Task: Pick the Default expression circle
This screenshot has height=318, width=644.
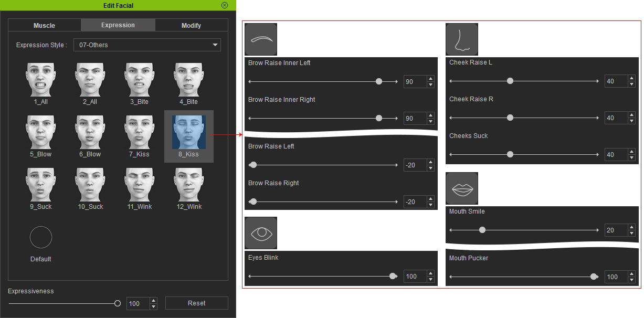Action: (41, 237)
